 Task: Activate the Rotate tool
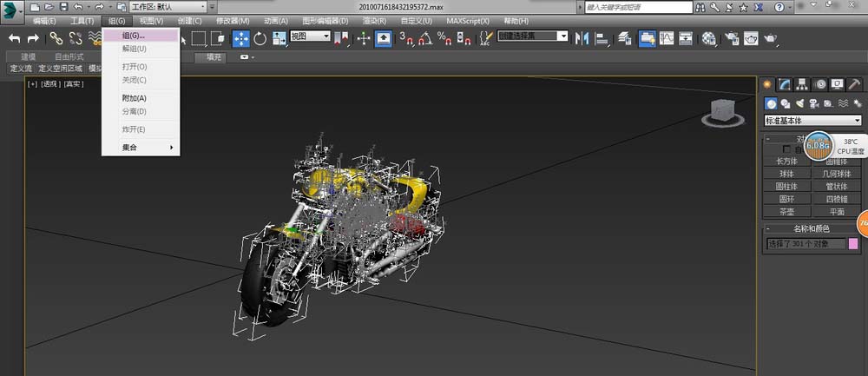click(260, 38)
